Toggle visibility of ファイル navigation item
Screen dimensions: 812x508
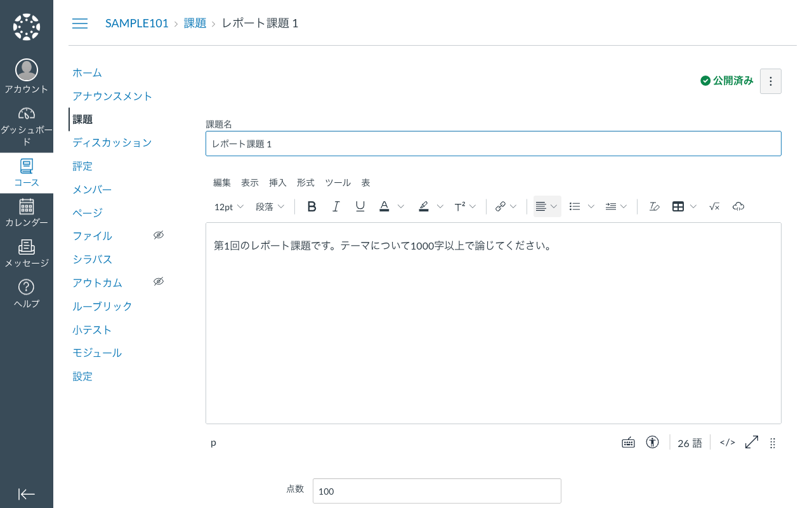(159, 234)
